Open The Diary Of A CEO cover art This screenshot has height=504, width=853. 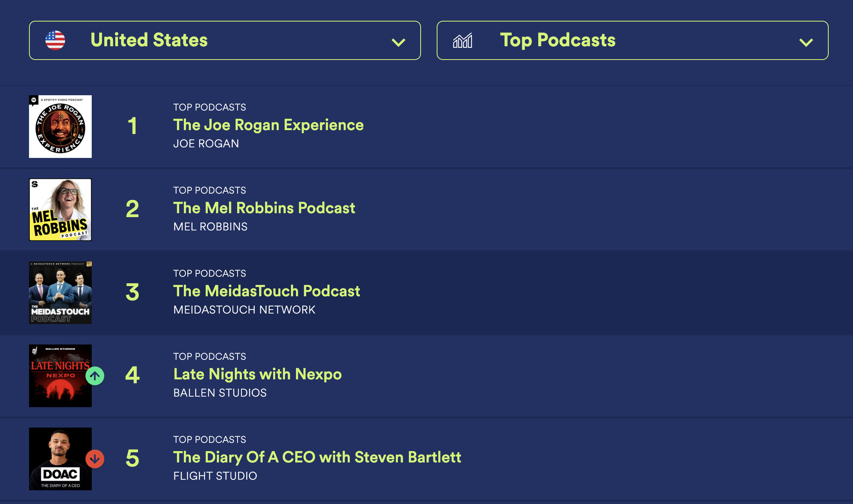point(60,459)
